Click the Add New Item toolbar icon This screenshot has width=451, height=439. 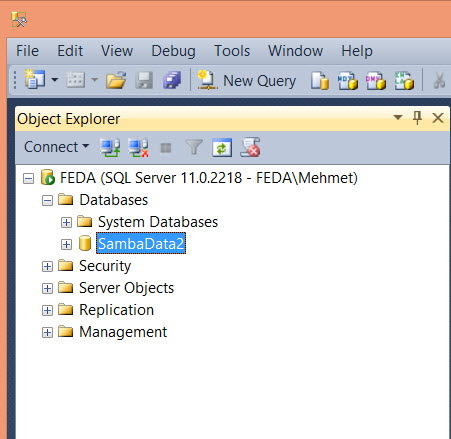(76, 80)
